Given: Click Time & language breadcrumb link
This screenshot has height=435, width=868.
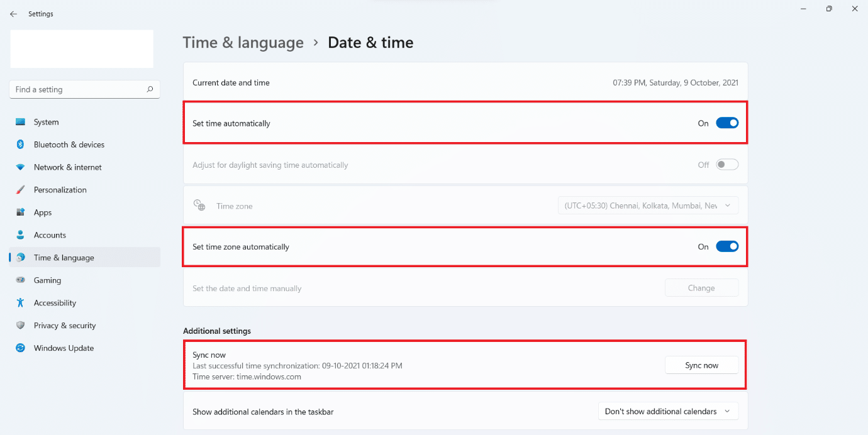Looking at the screenshot, I should point(243,43).
